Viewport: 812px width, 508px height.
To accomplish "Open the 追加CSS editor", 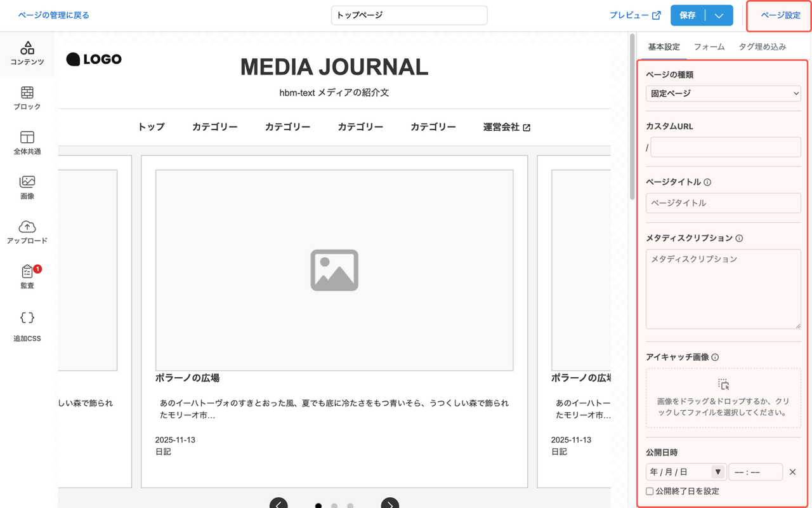I will [27, 324].
